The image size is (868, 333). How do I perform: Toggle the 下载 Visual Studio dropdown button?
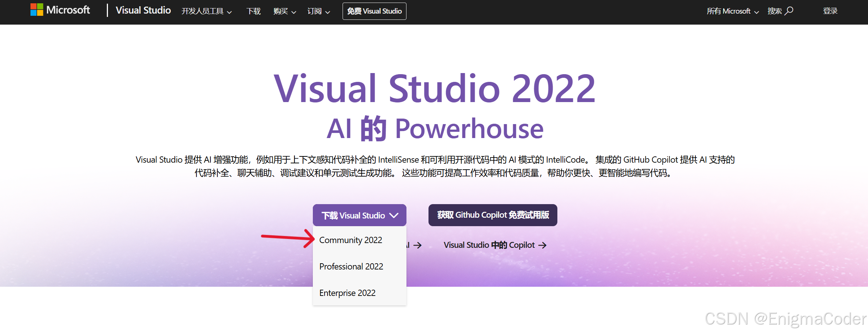pyautogui.click(x=359, y=215)
